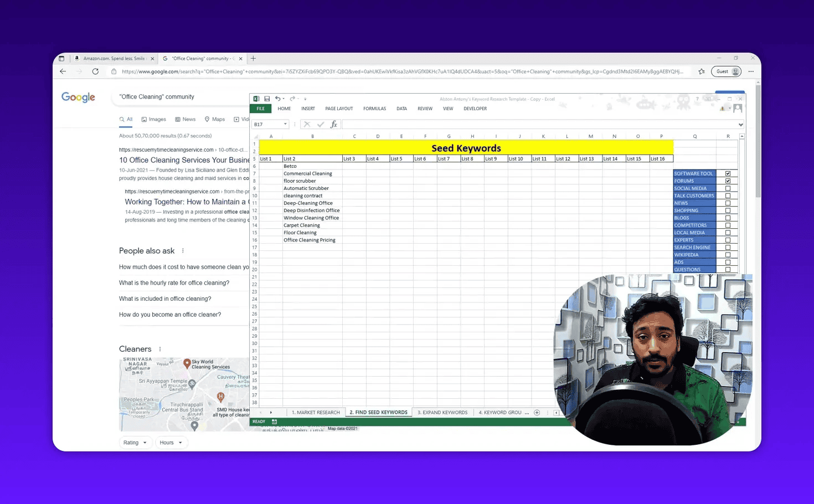Uncheck the FORUMS checkbox
Screen dimensions: 814x504
pos(728,181)
